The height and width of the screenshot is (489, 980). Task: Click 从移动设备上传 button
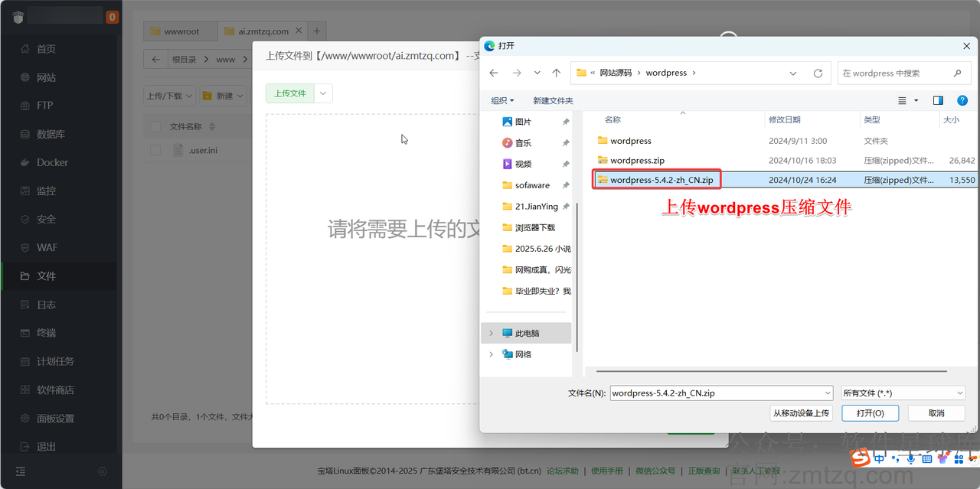coord(801,413)
